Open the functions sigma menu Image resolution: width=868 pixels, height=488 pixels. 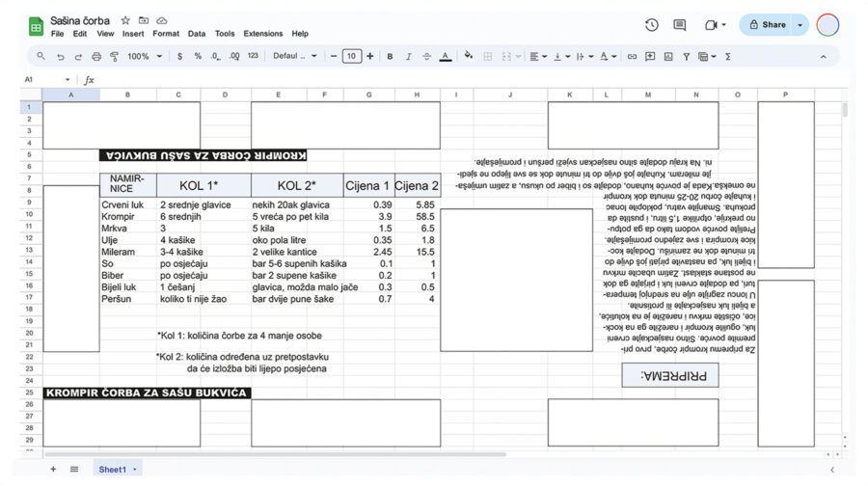(x=728, y=57)
